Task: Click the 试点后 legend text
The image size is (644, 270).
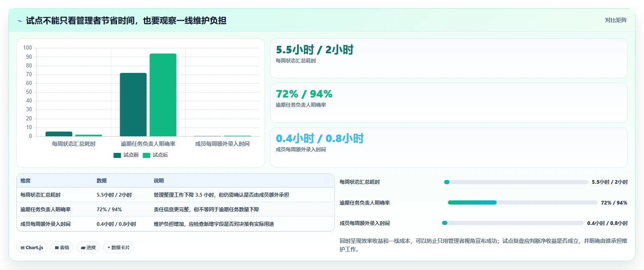Action: 160,155
